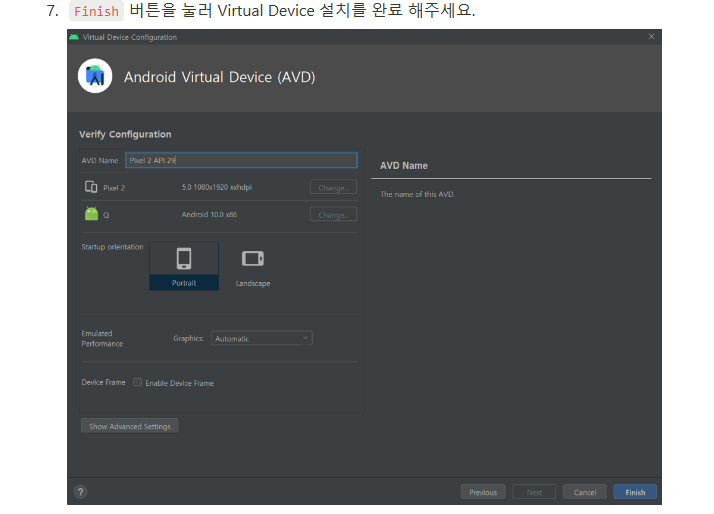Click the Android icon in the title bar
714x514 pixels.
(x=74, y=37)
